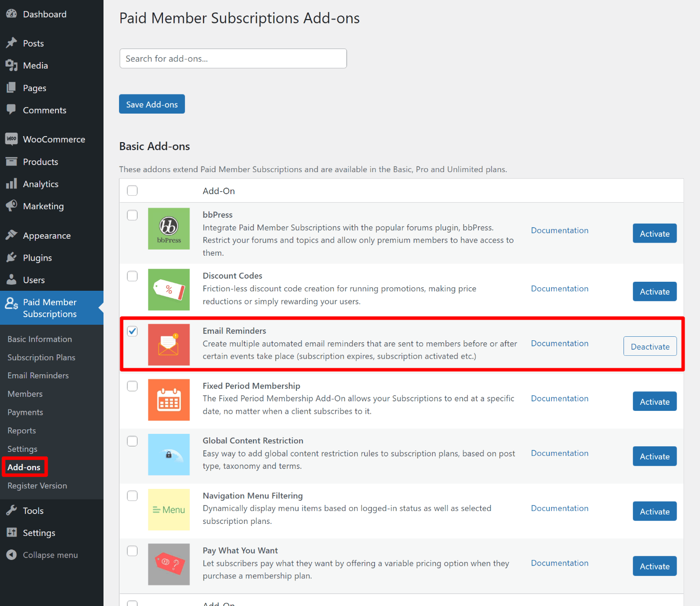Open Fixed Period Membership Documentation link

559,398
